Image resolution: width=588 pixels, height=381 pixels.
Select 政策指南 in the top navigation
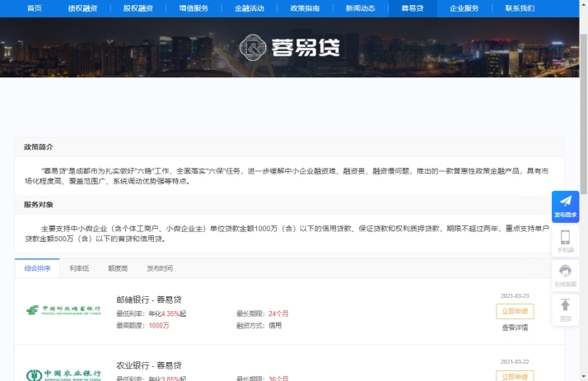[x=305, y=8]
